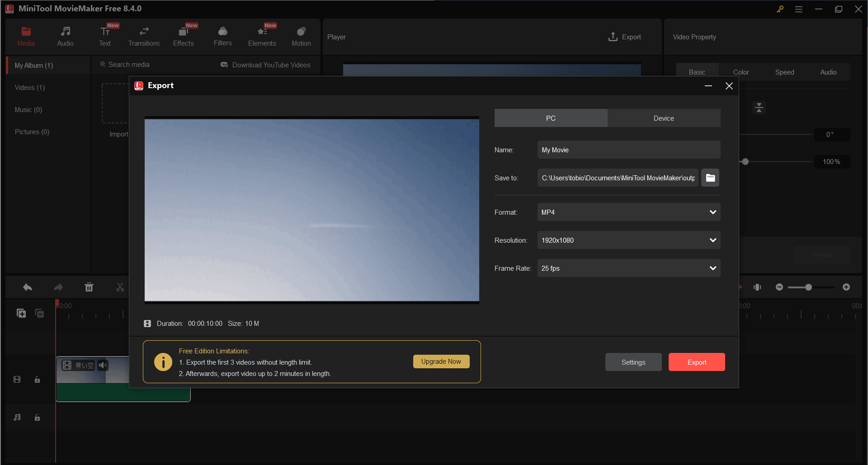Open the Motion panel
868x465 pixels.
tap(301, 33)
